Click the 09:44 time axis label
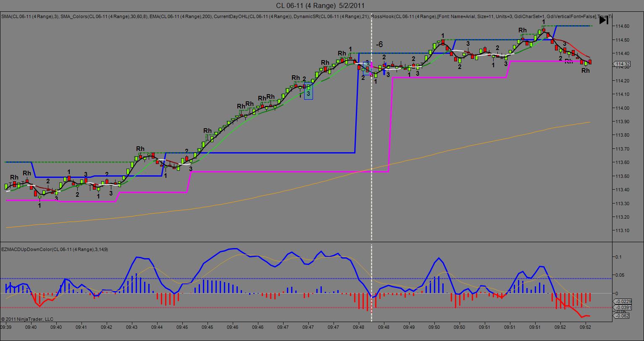The image size is (644, 341). pos(157,327)
